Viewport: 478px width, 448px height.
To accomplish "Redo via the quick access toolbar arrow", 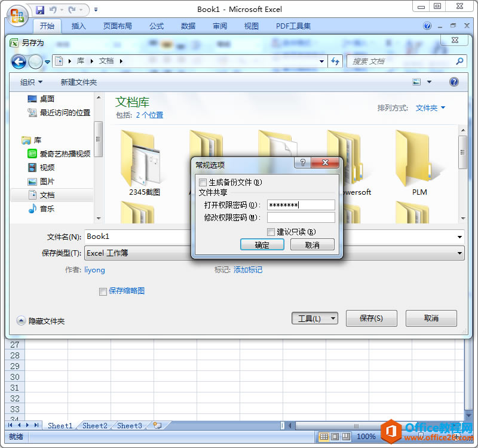I will click(72, 10).
